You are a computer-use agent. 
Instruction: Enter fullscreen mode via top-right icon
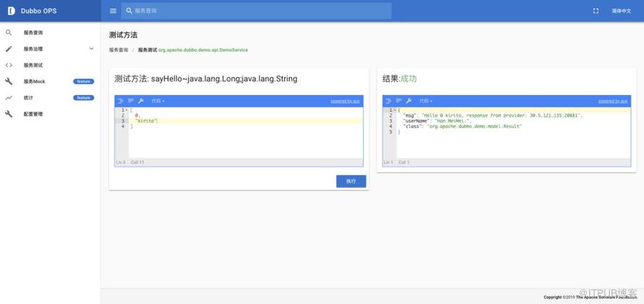tap(595, 11)
